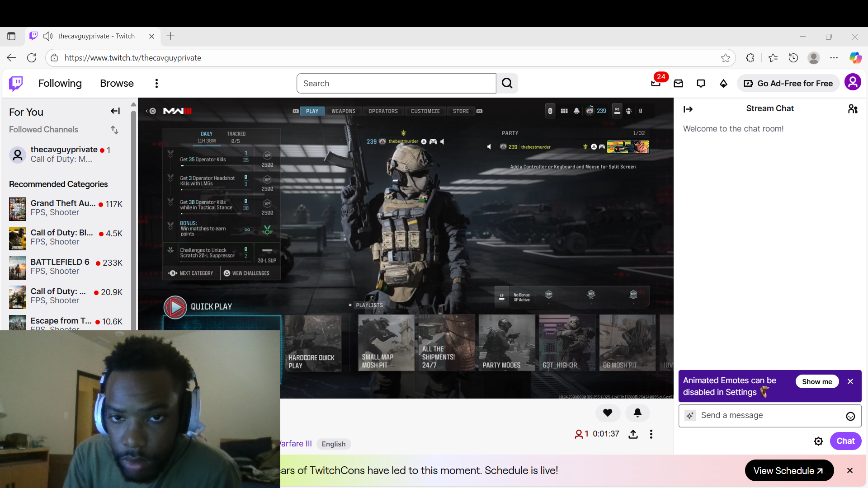868x488 pixels.
Task: Open the browser tab actions icon
Action: 11,36
